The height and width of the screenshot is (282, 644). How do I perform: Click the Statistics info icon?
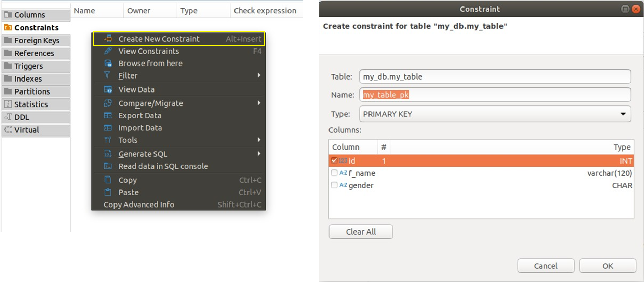click(x=8, y=104)
